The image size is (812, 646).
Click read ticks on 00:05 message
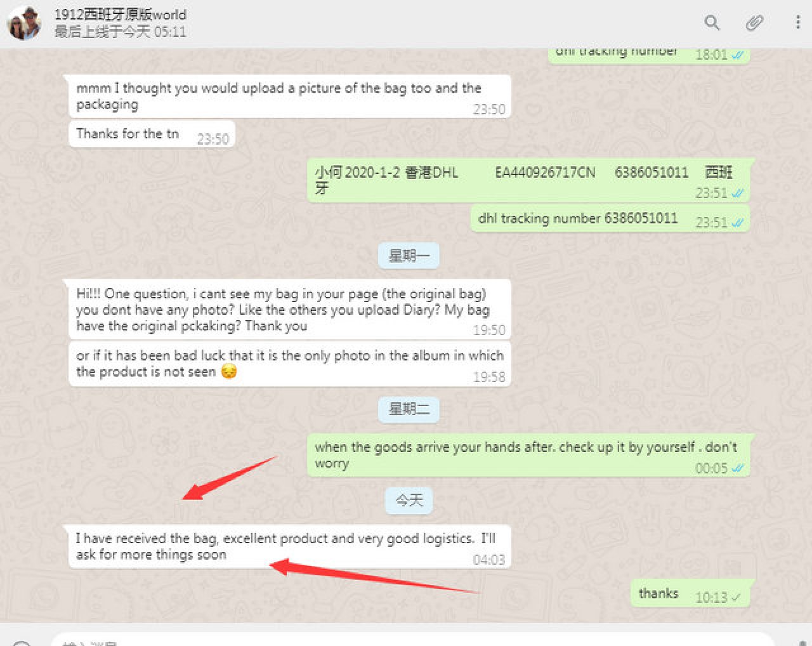click(x=738, y=468)
